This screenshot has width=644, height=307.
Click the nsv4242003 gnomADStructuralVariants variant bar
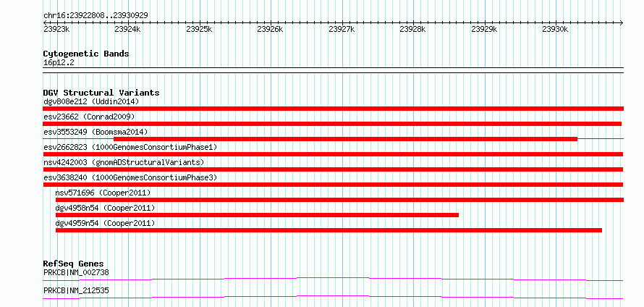pyautogui.click(x=333, y=169)
